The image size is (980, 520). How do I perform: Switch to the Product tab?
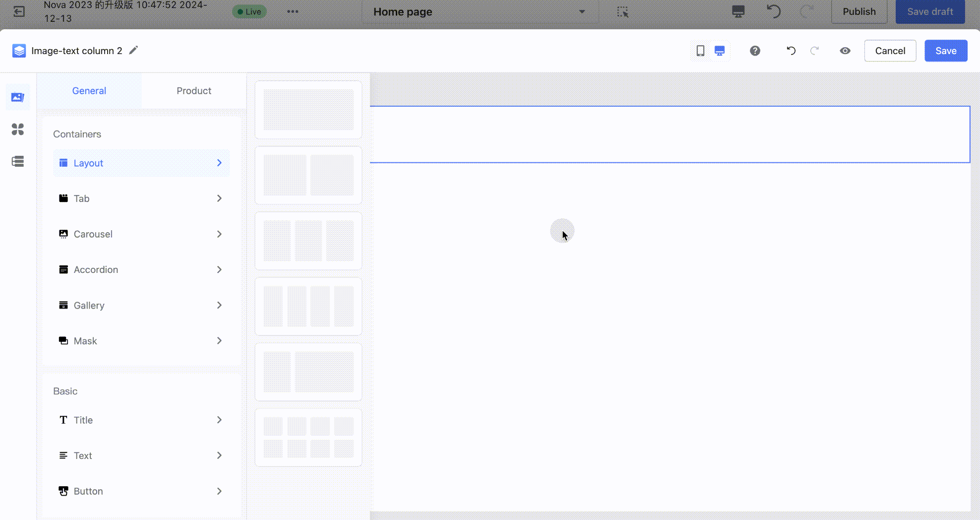193,91
